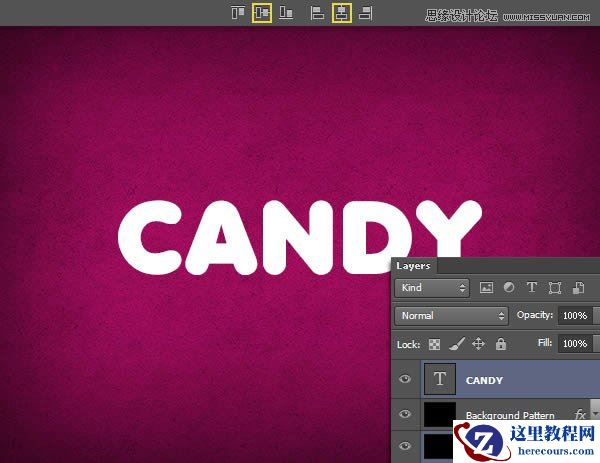Filter layers by pixel layers icon
The image size is (600, 463).
click(486, 288)
